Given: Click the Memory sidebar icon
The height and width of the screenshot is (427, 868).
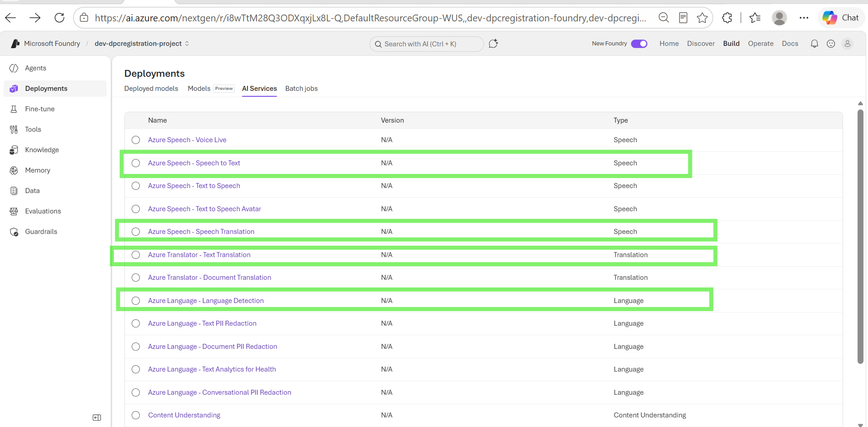Looking at the screenshot, I should 14,170.
